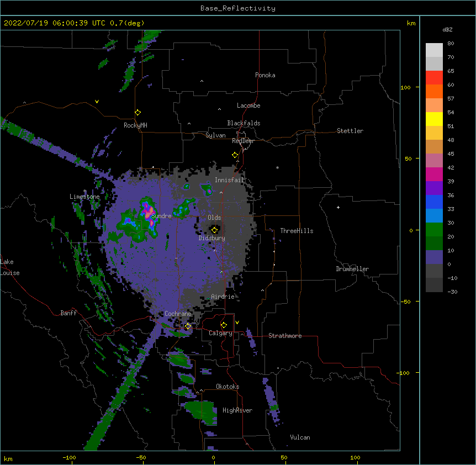Click the yellow V marker northeast of Calgary

(237, 323)
